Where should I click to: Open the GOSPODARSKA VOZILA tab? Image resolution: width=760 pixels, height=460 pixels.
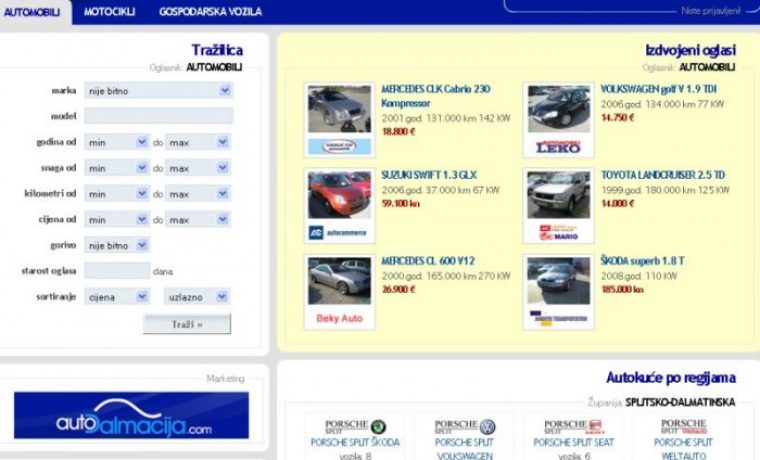[210, 12]
